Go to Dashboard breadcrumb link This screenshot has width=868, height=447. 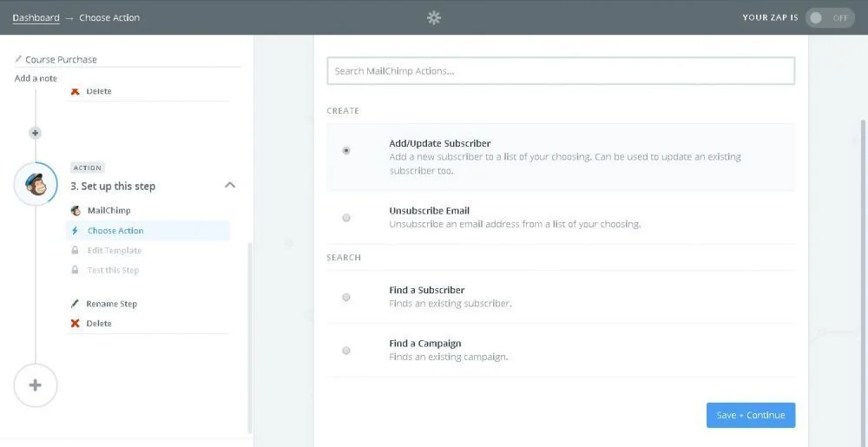(x=36, y=17)
